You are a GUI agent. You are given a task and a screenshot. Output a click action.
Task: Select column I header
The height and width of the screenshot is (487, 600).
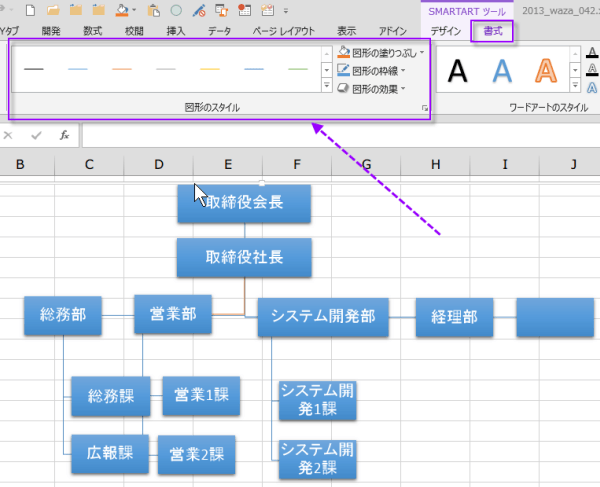tap(505, 165)
